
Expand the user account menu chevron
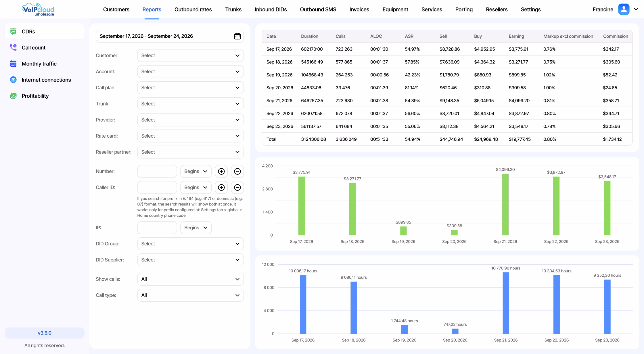tap(636, 9)
